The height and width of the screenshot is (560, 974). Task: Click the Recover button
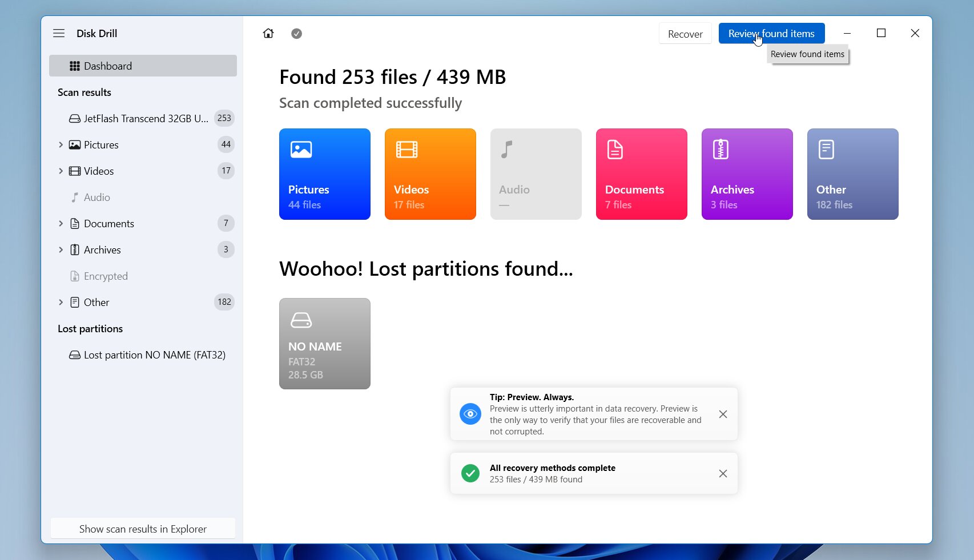685,34
